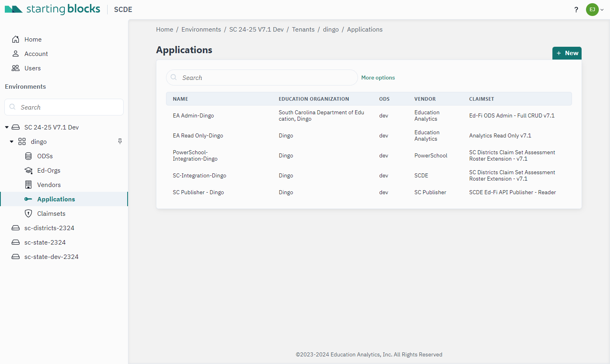Focus the Environments search field

coord(64,107)
